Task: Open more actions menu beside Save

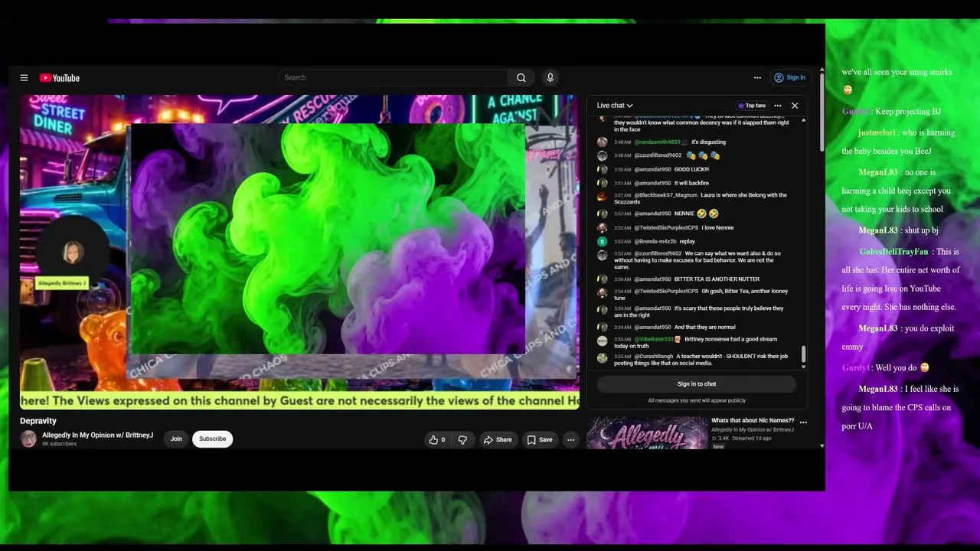Action: [x=570, y=439]
